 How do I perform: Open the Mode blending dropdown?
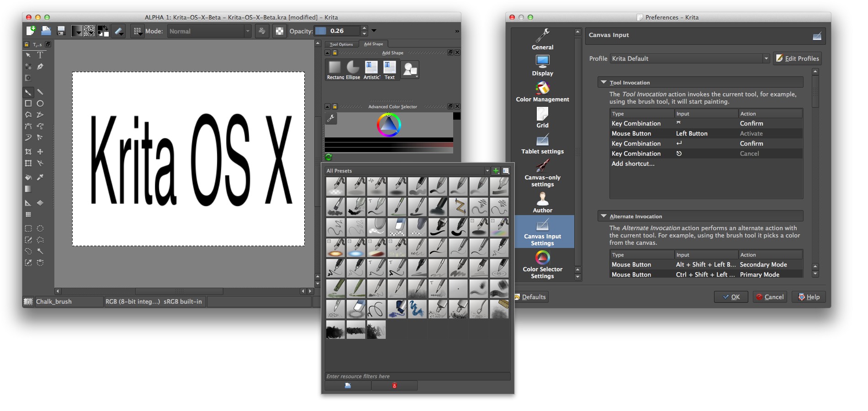coord(210,31)
